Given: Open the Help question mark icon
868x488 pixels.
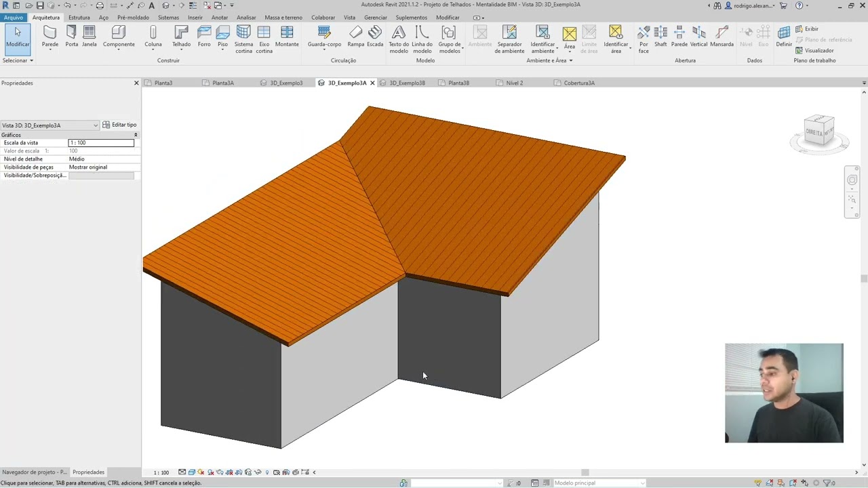Looking at the screenshot, I should (x=799, y=5).
